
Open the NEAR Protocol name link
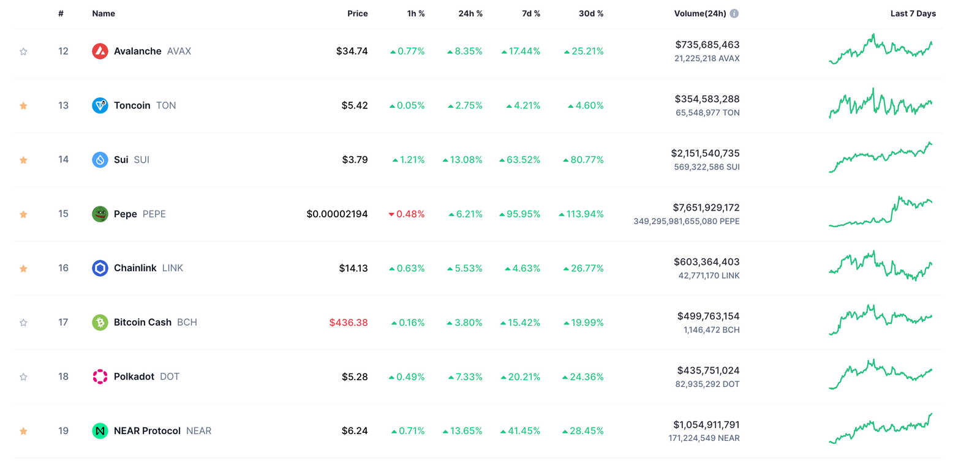click(x=147, y=431)
